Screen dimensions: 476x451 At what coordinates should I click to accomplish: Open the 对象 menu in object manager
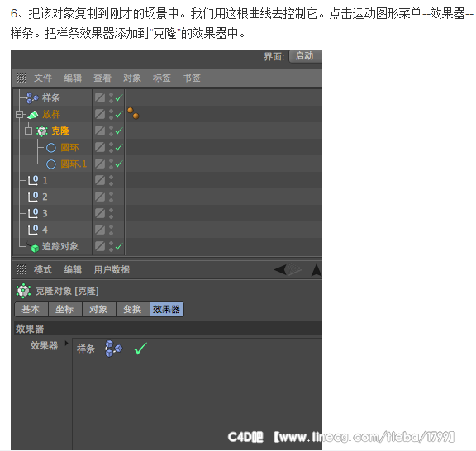pyautogui.click(x=132, y=78)
